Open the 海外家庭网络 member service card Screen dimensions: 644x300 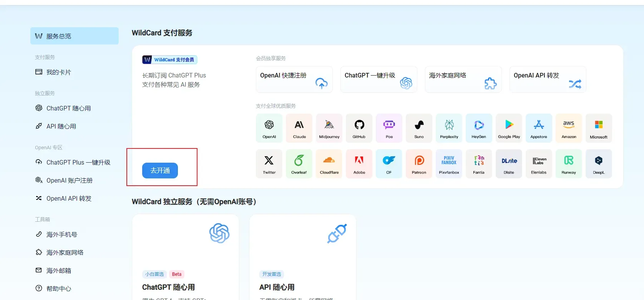coord(463,79)
